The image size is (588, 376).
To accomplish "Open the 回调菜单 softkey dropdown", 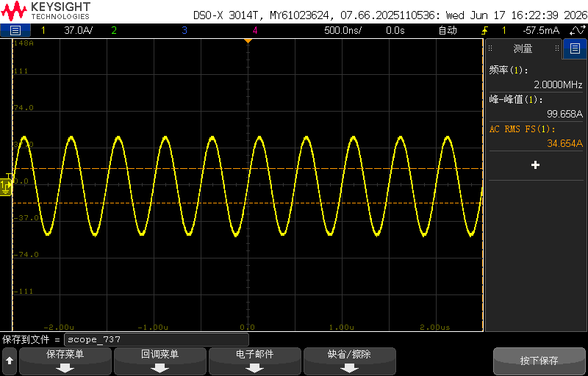I will [x=159, y=361].
